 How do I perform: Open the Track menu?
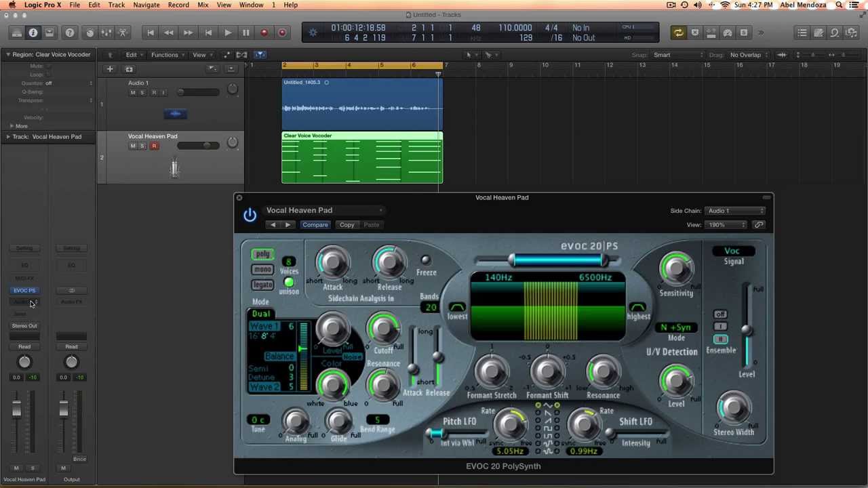tap(117, 5)
